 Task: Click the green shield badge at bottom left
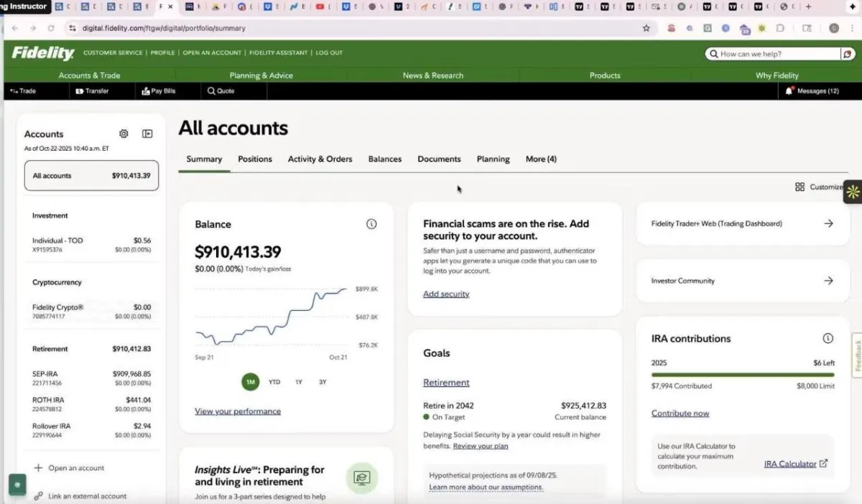17,485
